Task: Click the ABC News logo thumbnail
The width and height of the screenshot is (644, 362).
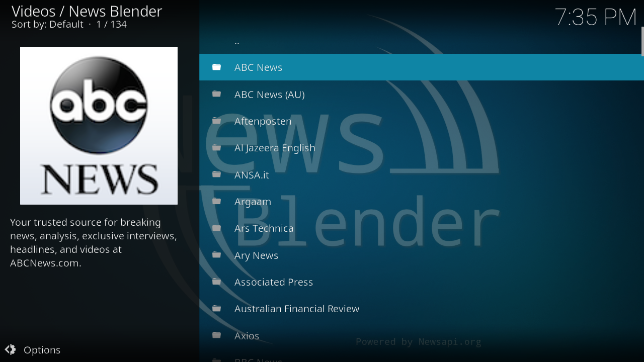Action: [99, 126]
